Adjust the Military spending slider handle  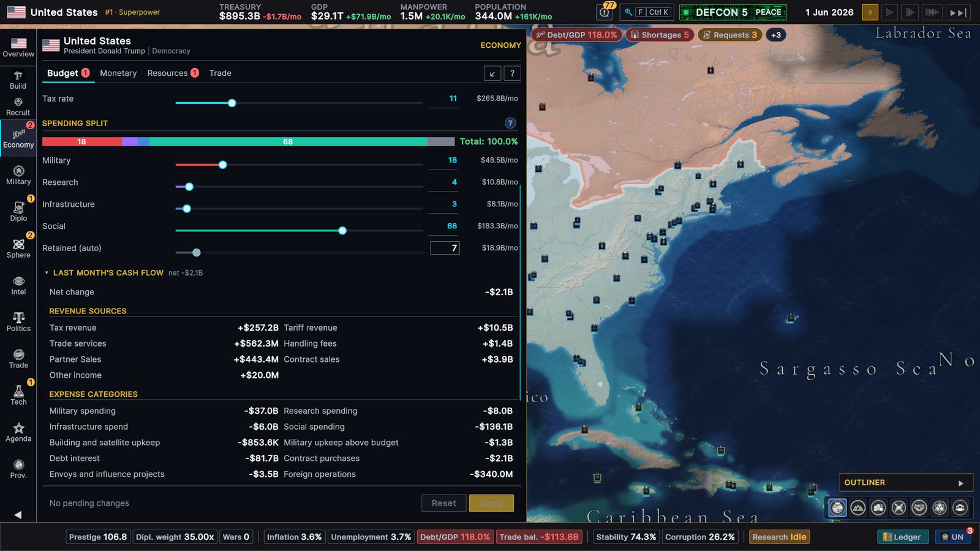[222, 165]
